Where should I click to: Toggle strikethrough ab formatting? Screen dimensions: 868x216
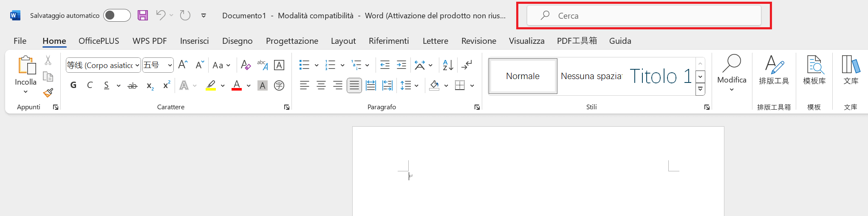133,85
